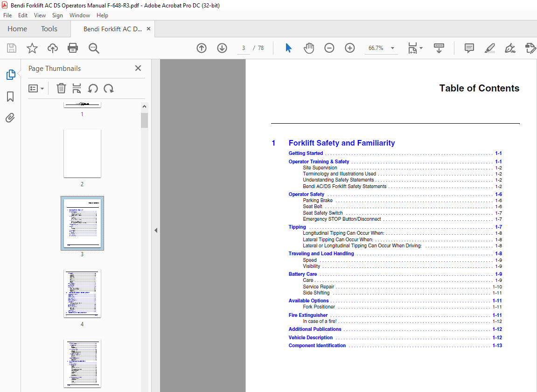Click the upload to cloud icon
The image size is (537, 392).
52,48
